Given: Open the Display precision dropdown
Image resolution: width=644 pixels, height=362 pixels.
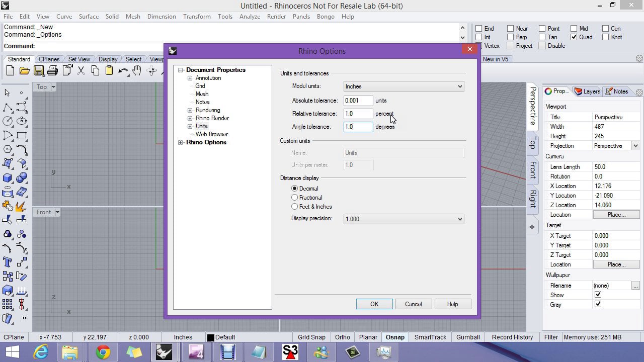Looking at the screenshot, I should pos(404,219).
